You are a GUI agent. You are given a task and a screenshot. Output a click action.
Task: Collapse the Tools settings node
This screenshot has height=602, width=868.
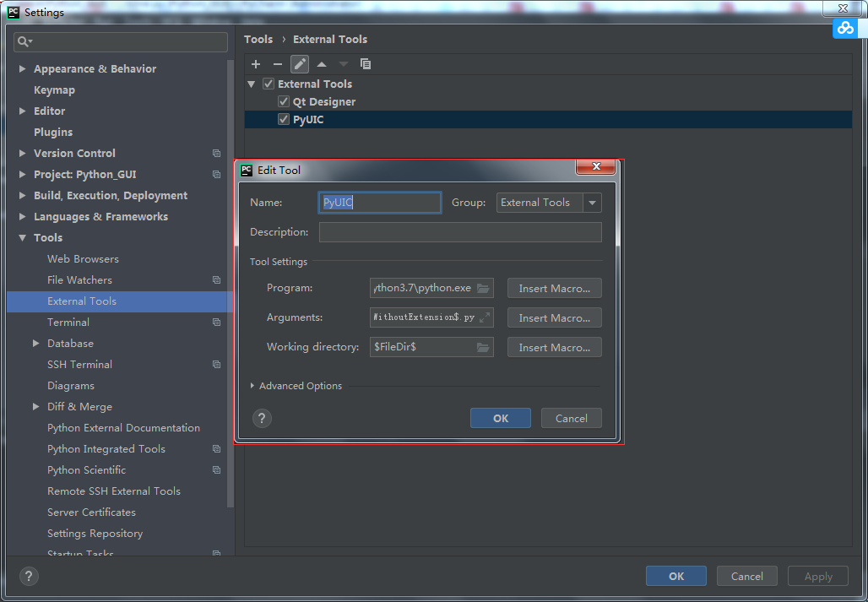[22, 238]
